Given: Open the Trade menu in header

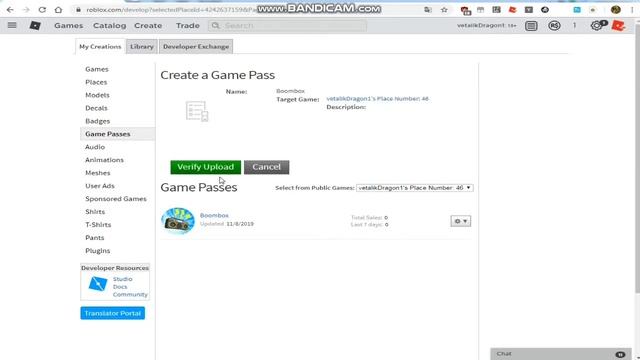Looking at the screenshot, I should point(188,25).
